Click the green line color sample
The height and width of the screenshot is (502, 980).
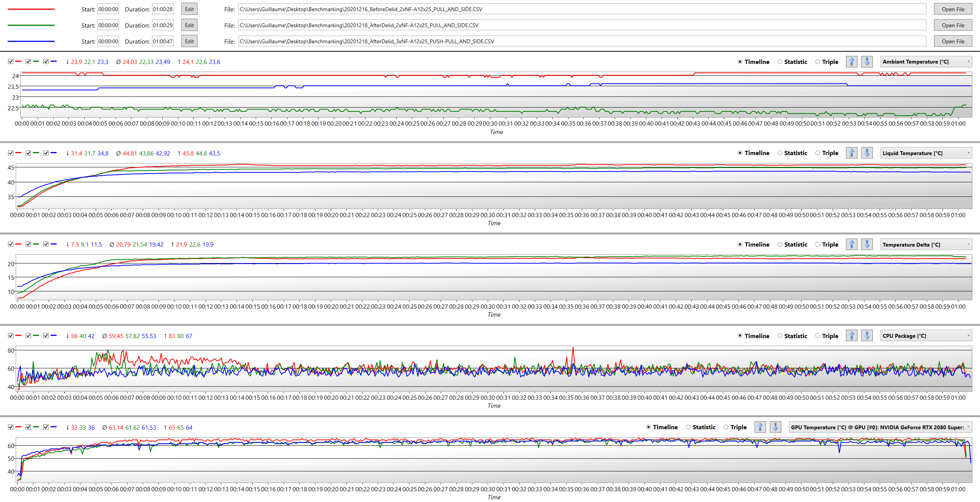click(x=31, y=25)
